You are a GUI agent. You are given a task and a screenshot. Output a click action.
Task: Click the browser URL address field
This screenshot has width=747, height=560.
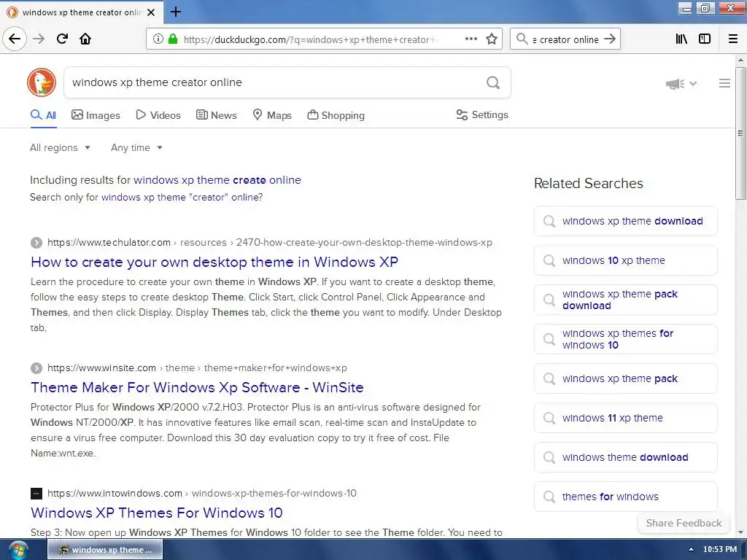point(309,39)
